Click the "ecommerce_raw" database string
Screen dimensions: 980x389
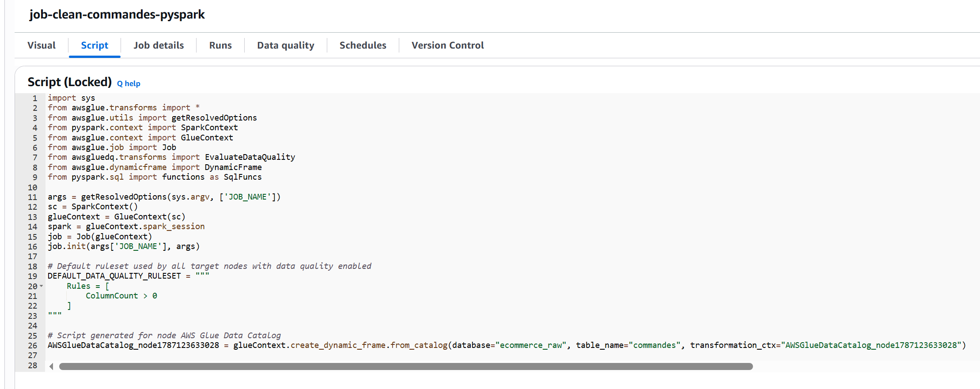click(530, 345)
